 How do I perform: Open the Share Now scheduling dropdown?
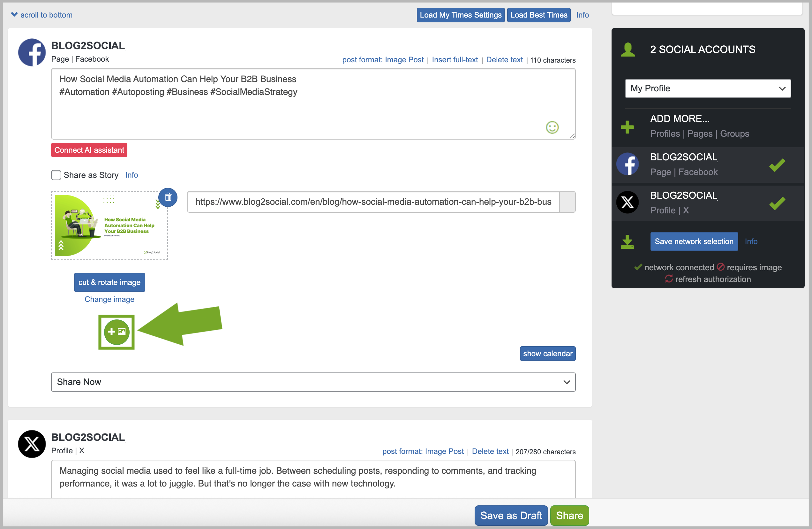tap(313, 382)
